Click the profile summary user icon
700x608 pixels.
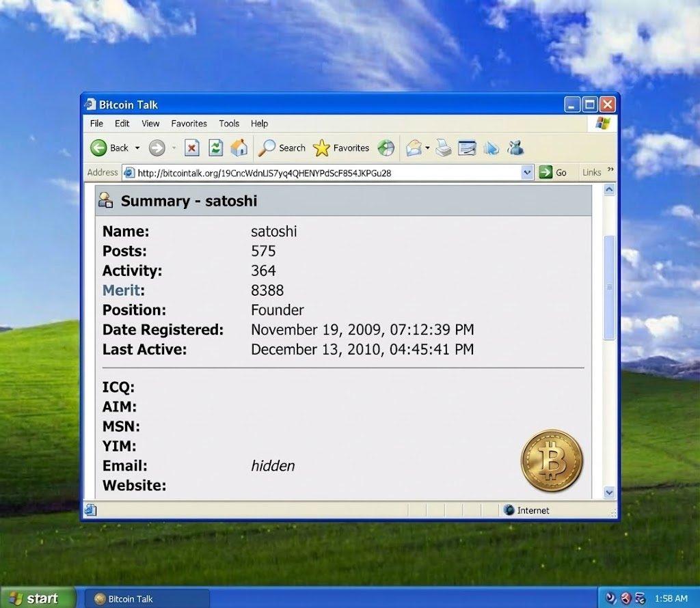click(106, 200)
